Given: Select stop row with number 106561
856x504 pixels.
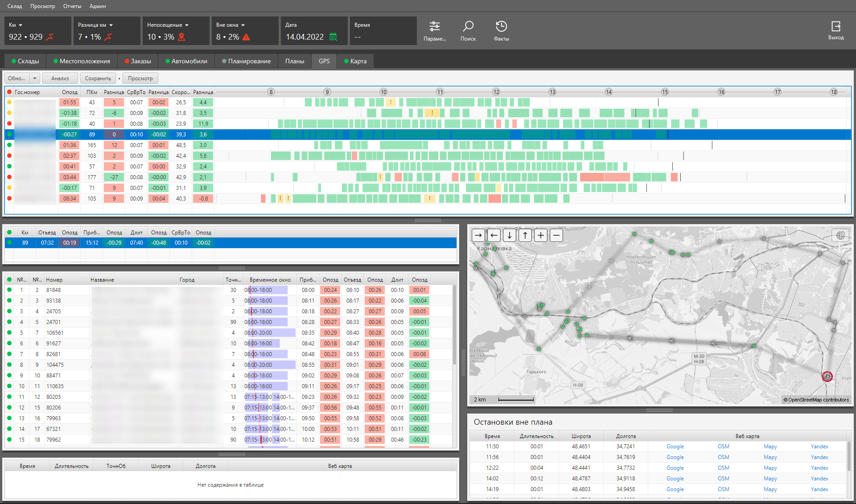Looking at the screenshot, I should 229,333.
